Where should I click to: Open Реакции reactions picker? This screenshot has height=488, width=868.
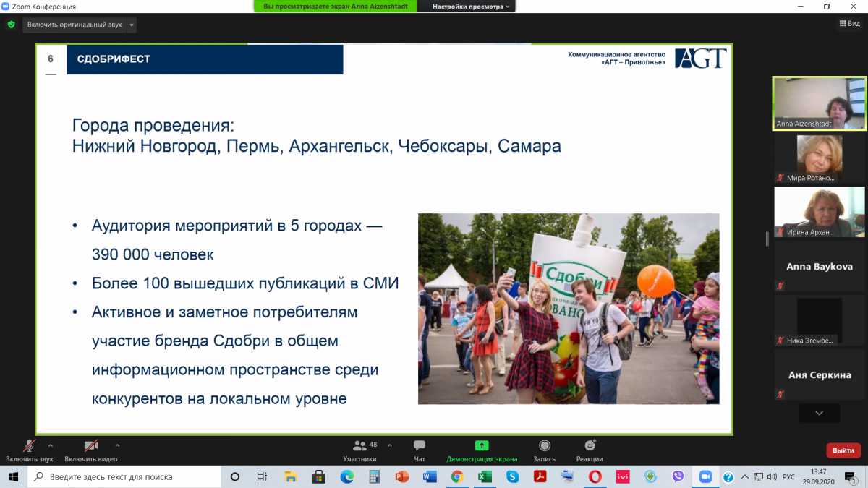[590, 450]
